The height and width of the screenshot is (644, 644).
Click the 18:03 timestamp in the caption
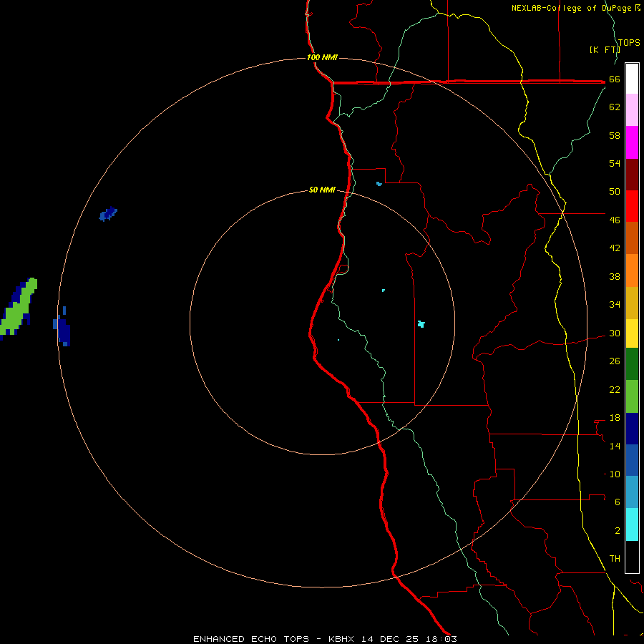tap(440, 639)
